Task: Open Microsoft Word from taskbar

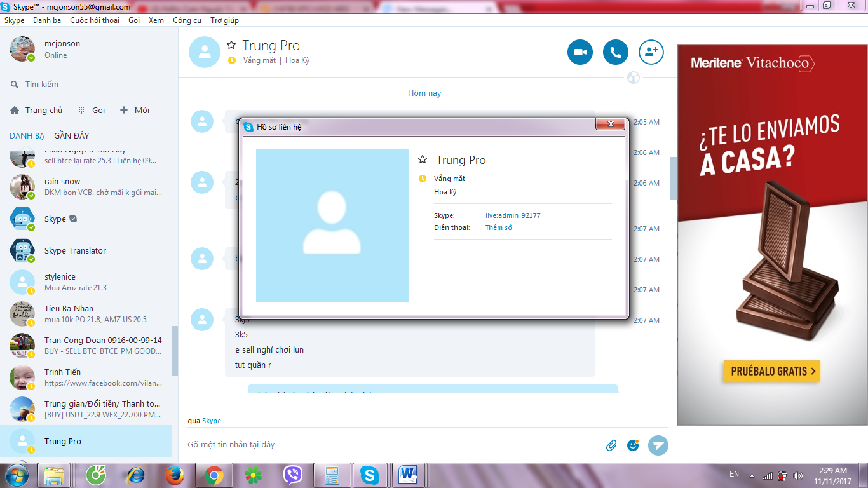Action: tap(408, 475)
